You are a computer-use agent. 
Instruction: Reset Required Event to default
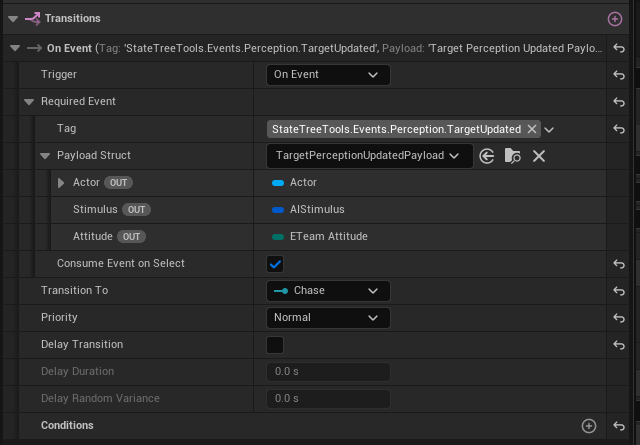(619, 102)
